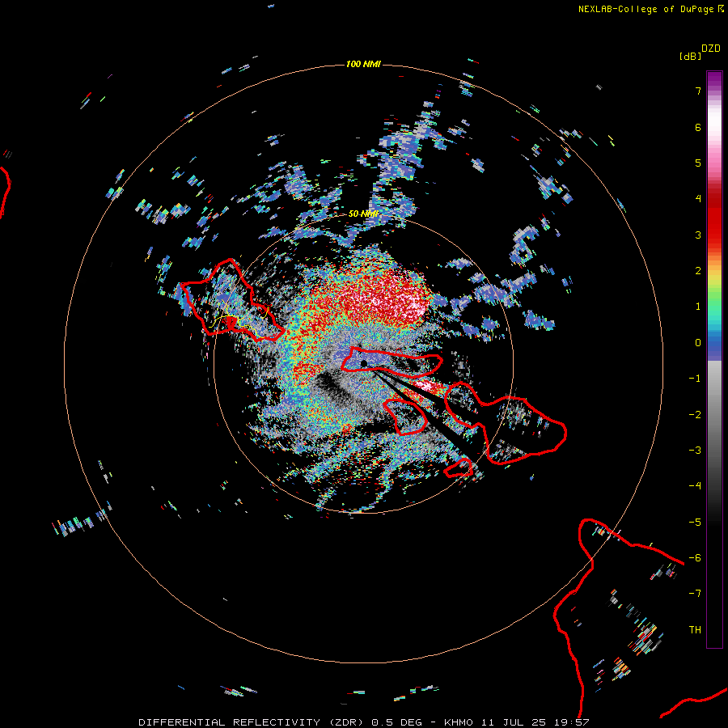Click the 11 JUL 25 date in caption
Viewport: 728px width, 728px height.
514,722
